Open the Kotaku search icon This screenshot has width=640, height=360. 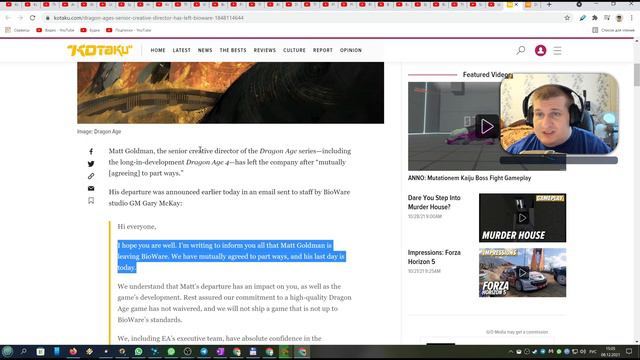(521, 50)
